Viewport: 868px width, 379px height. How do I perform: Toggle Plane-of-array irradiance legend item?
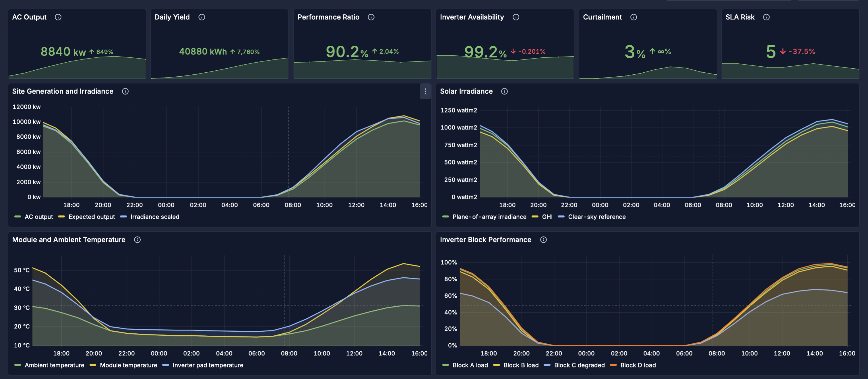pos(484,217)
